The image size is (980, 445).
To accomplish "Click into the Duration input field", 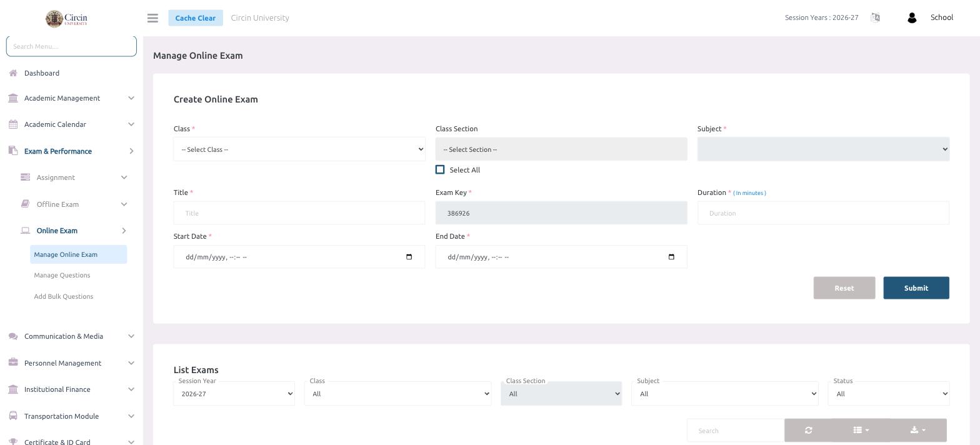I will (823, 213).
